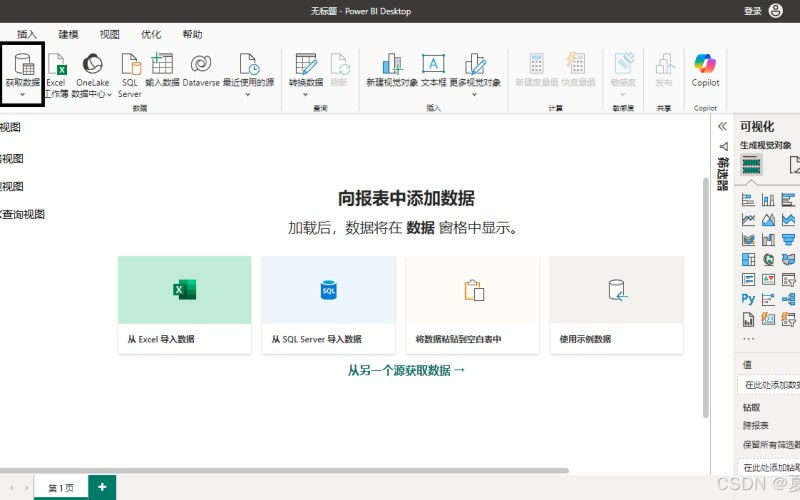
Task: Click the 更多视觉对象 icon
Action: (475, 64)
